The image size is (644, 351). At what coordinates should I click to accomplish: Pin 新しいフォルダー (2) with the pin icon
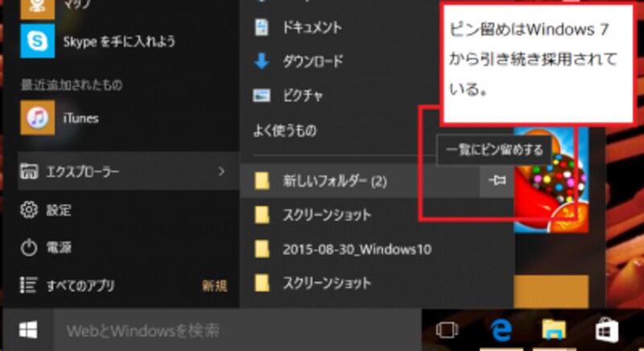pyautogui.click(x=497, y=180)
